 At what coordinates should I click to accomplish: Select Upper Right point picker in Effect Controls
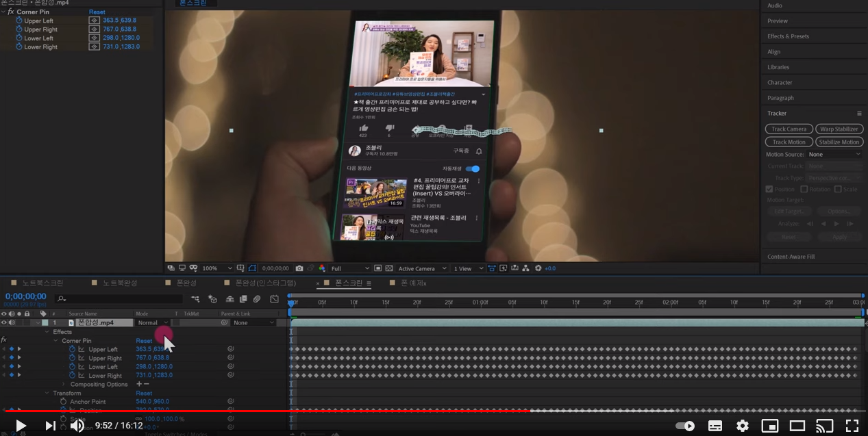pyautogui.click(x=95, y=29)
